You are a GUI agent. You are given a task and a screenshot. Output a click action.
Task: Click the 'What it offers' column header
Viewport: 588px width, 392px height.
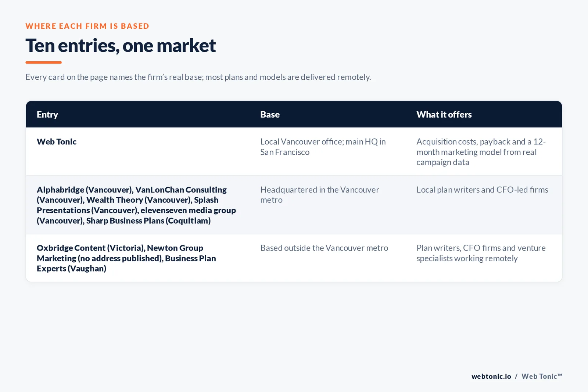click(x=444, y=115)
